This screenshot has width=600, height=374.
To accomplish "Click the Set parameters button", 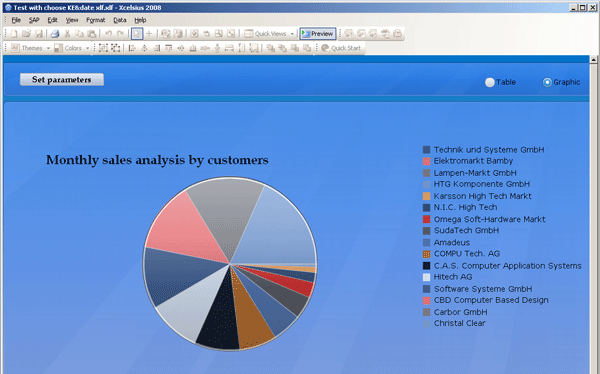I will tap(62, 80).
